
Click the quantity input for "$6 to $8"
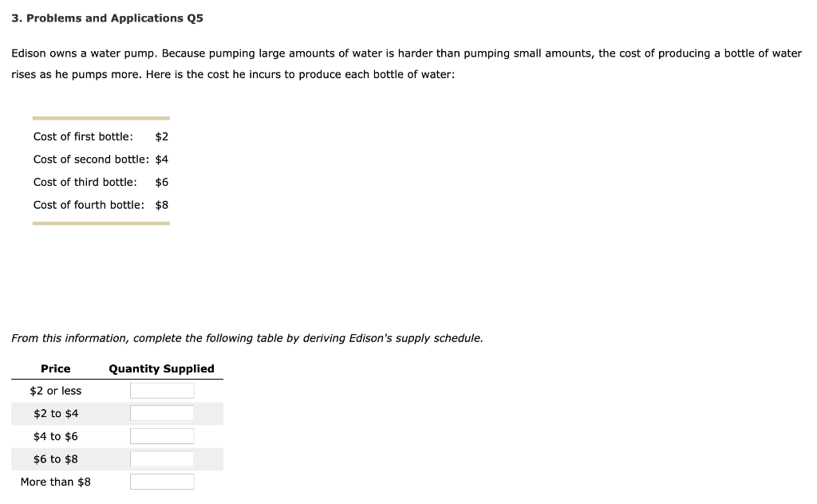click(162, 459)
